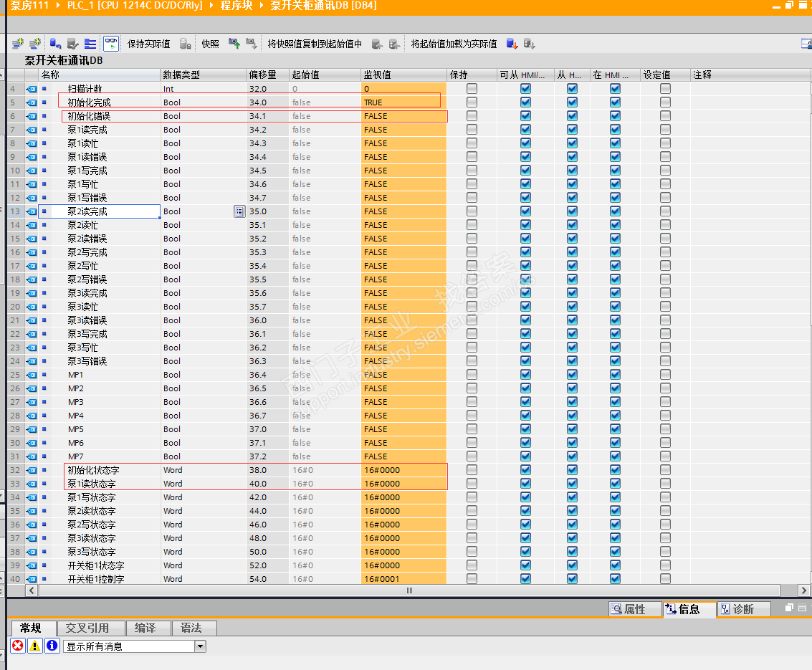Click tag icon of row 32 初始化状态字
The image size is (812, 670).
[x=32, y=469]
